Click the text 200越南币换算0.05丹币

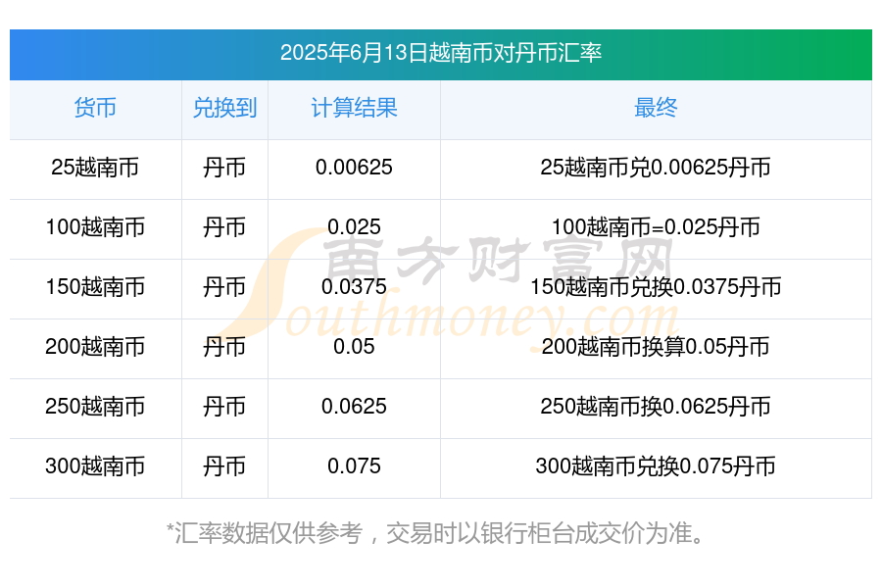656,347
